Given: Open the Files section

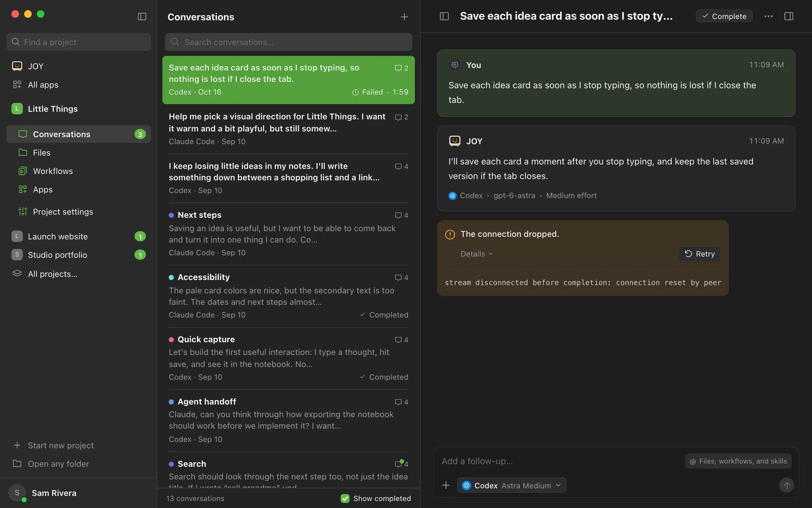Looking at the screenshot, I should pyautogui.click(x=79, y=152).
